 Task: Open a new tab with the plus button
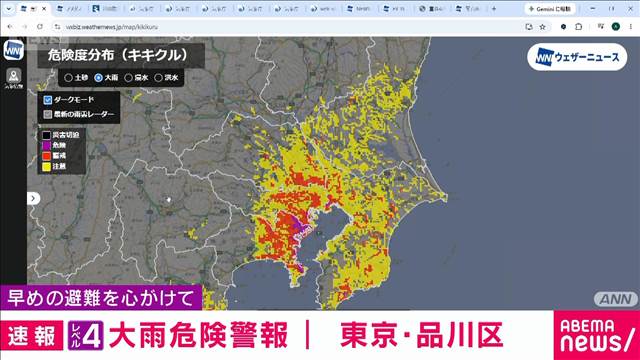coord(494,9)
